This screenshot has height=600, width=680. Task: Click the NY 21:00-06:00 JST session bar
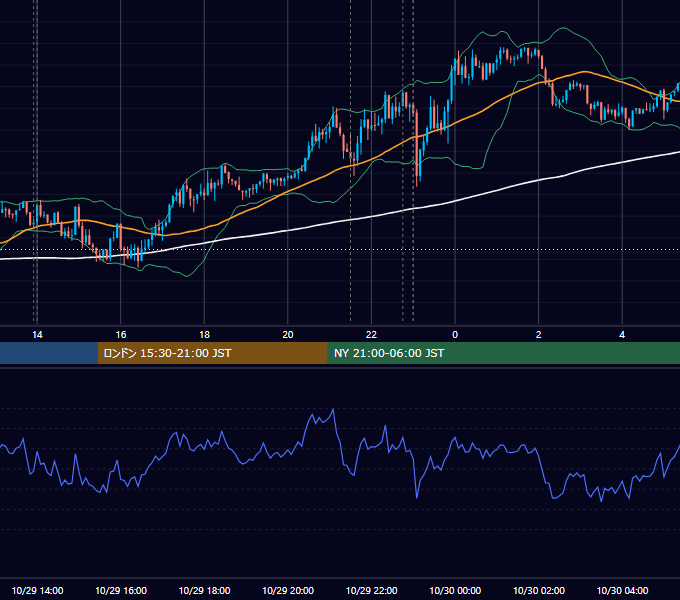pos(503,353)
